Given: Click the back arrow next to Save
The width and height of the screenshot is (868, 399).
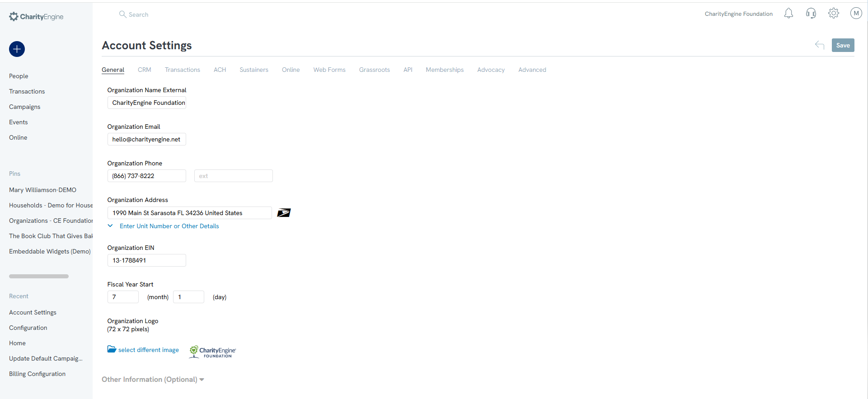Looking at the screenshot, I should pos(820,45).
